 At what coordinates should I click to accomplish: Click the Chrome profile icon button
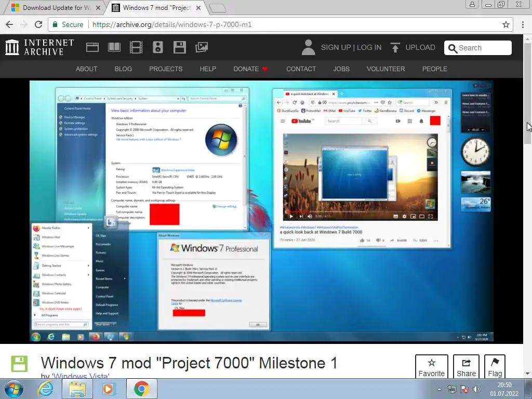pyautogui.click(x=472, y=4)
